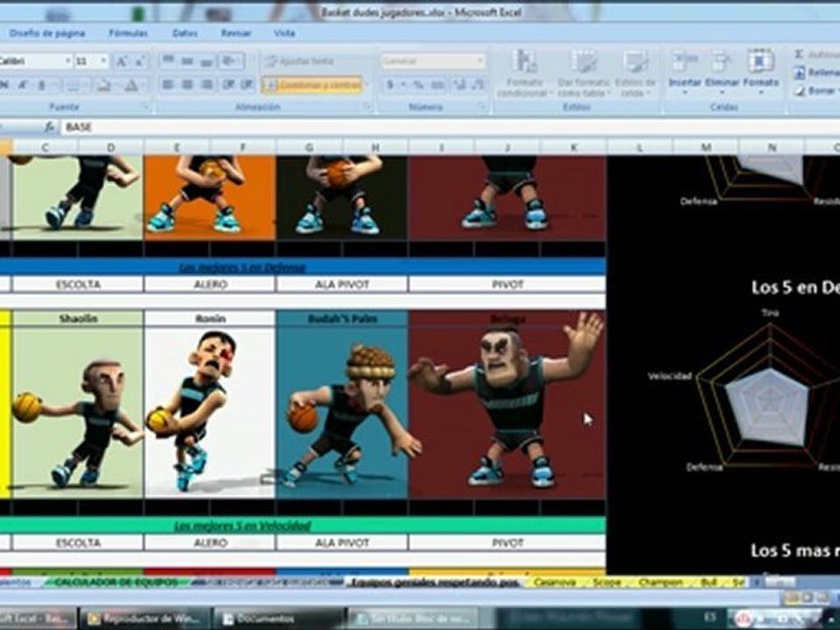Open the Rellenar fill tool
This screenshot has height=630, width=840.
pyautogui.click(x=816, y=73)
